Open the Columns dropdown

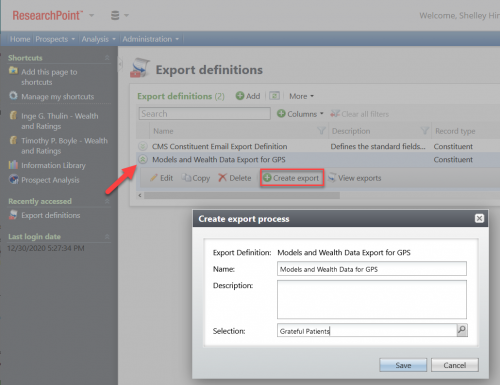(300, 114)
